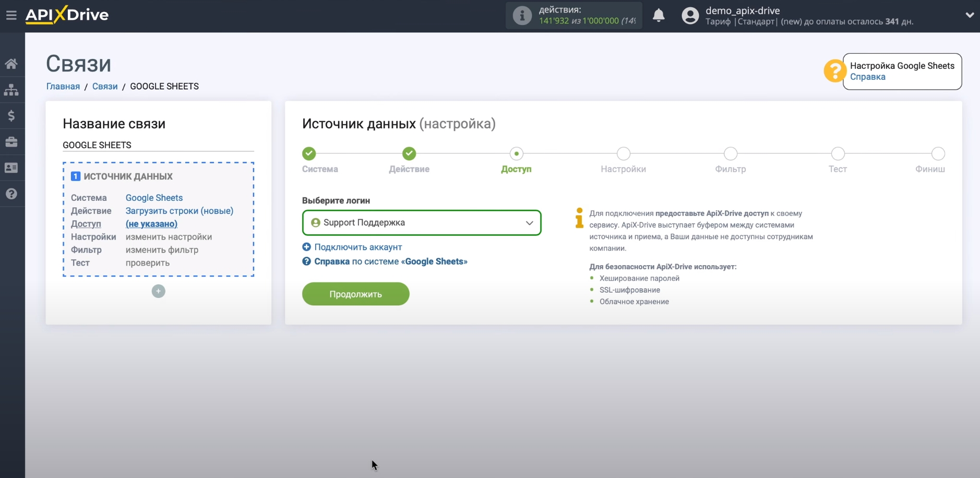Click the Продолжить button

click(356, 294)
